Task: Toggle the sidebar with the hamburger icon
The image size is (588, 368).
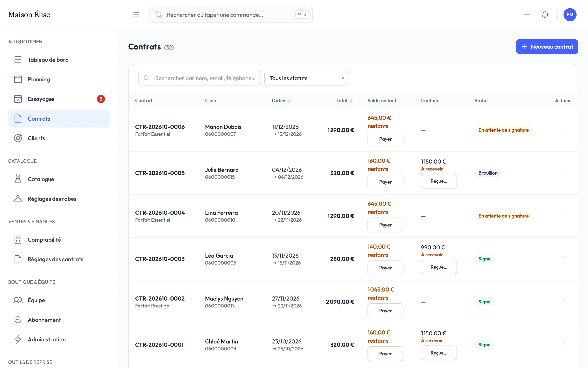Action: point(136,15)
